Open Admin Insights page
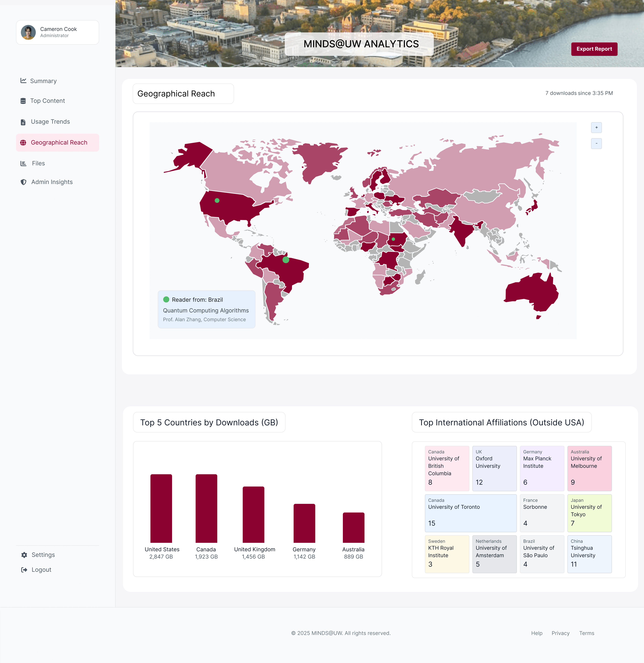644x663 pixels. tap(52, 182)
